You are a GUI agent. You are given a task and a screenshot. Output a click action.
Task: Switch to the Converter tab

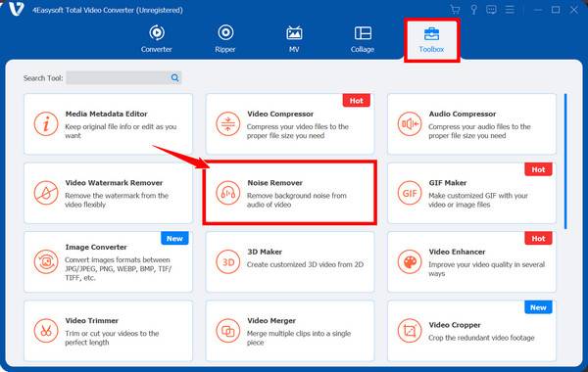click(x=157, y=38)
